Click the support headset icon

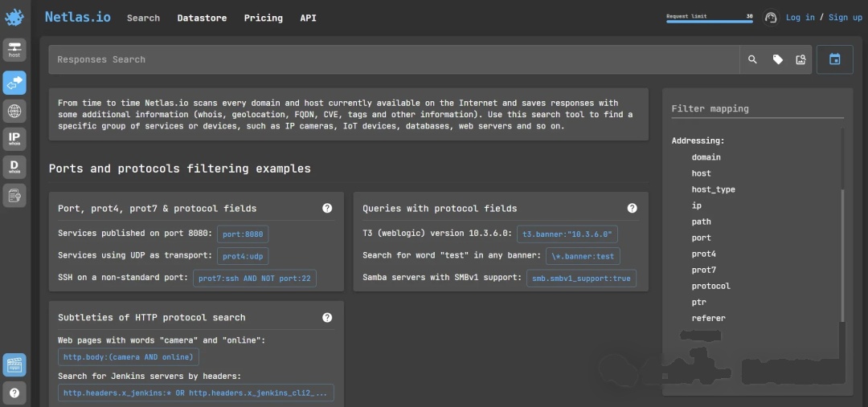point(771,18)
